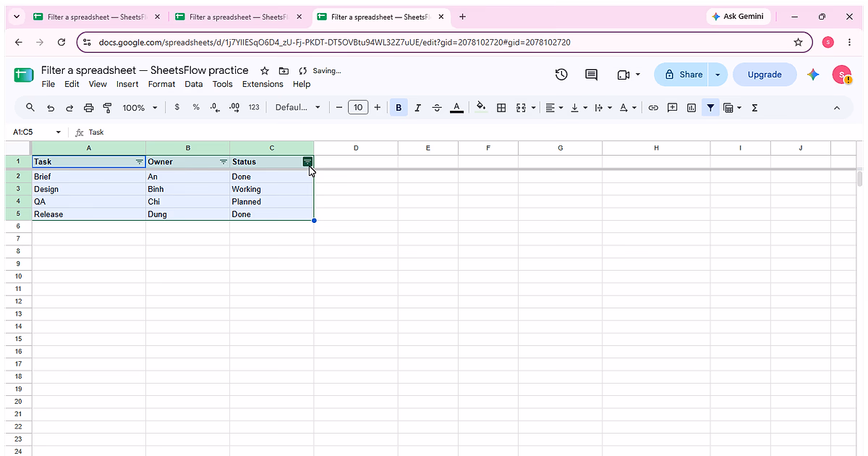The height and width of the screenshot is (456, 868).
Task: Toggle italic formatting
Action: coord(417,107)
